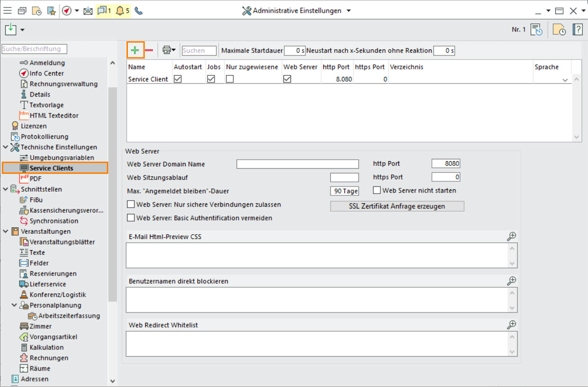Image resolution: width=588 pixels, height=387 pixels.
Task: Collapse the Technische Einstellungen tree node
Action: [x=5, y=147]
